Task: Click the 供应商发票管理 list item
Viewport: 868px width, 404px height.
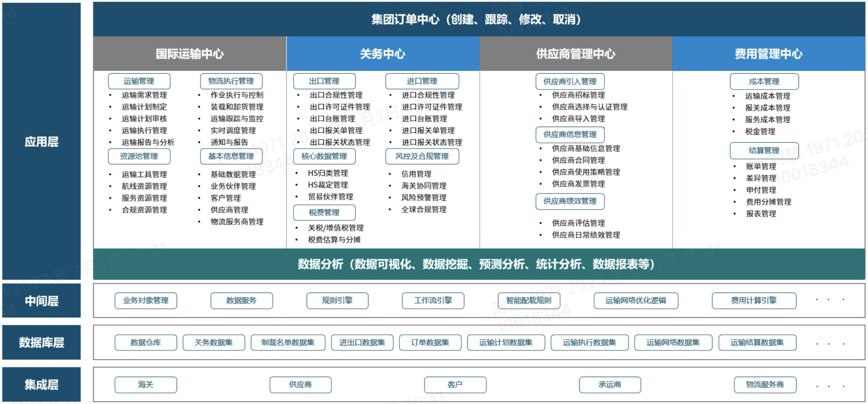Action: click(x=579, y=184)
